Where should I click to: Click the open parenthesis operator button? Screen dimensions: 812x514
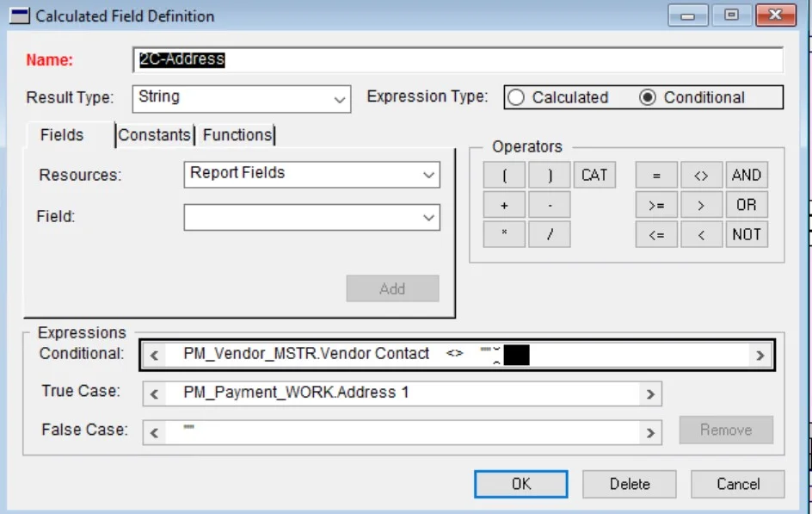tap(504, 175)
